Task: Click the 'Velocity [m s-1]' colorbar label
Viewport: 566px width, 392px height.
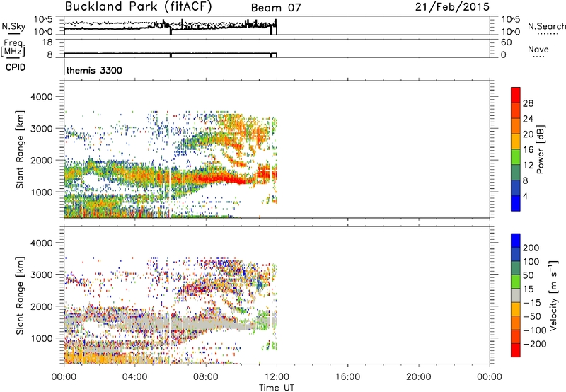Action: point(553,295)
